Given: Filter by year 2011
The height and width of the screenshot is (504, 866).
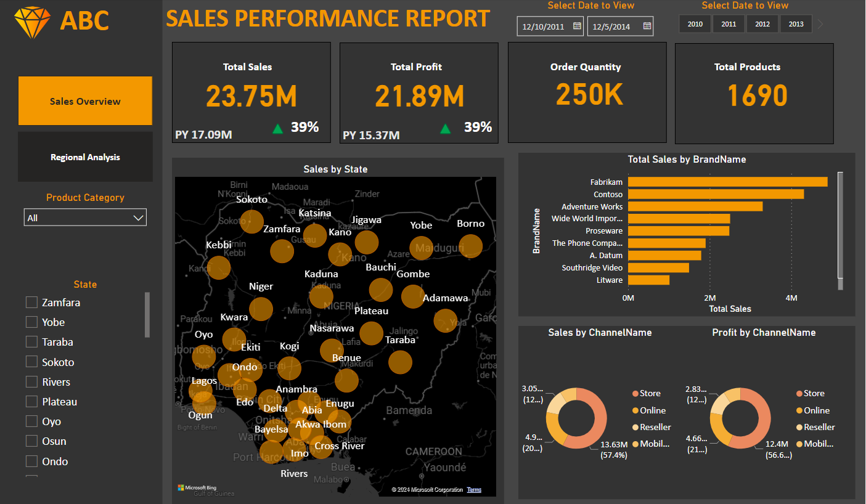Looking at the screenshot, I should coord(729,24).
